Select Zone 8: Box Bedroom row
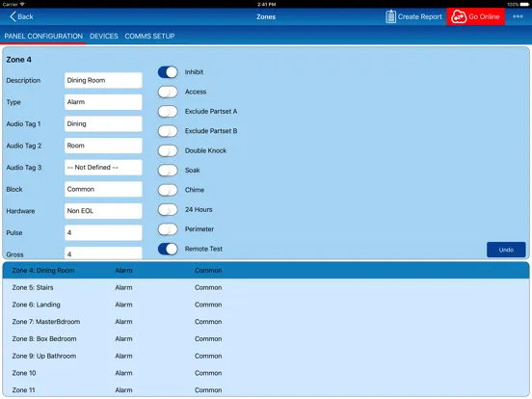The width and height of the screenshot is (532, 399). click(266, 339)
